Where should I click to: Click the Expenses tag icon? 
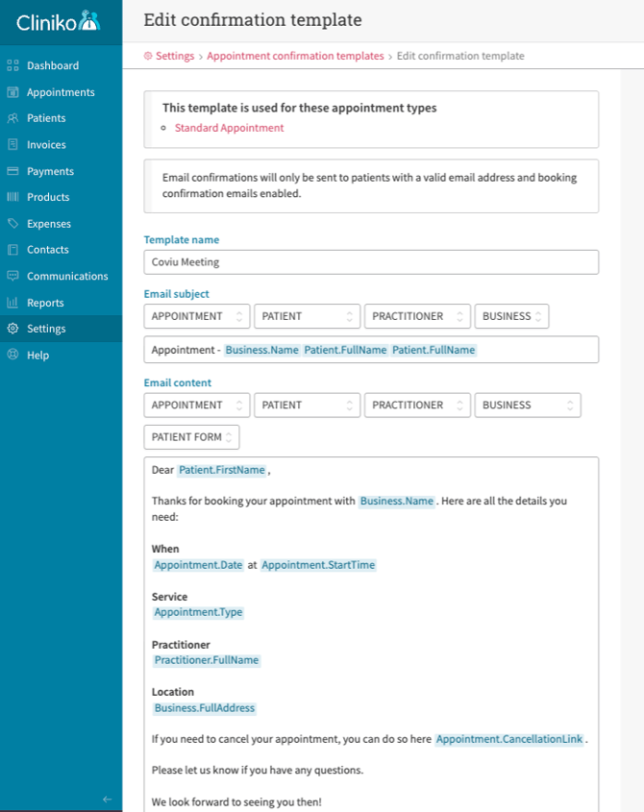click(12, 224)
